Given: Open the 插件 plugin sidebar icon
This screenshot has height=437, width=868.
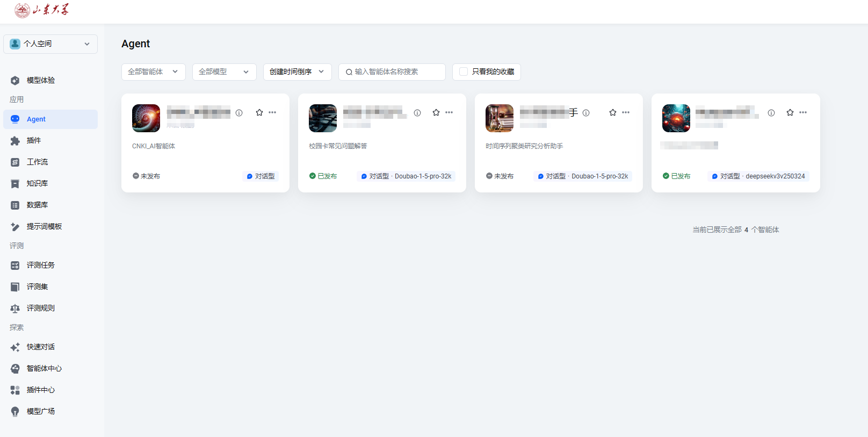Looking at the screenshot, I should 15,141.
